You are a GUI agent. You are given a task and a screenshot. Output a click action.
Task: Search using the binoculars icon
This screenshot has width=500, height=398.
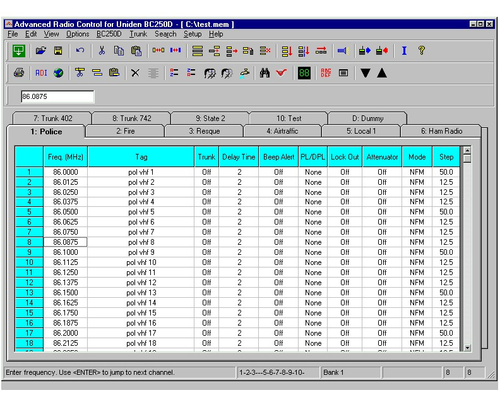click(x=265, y=73)
